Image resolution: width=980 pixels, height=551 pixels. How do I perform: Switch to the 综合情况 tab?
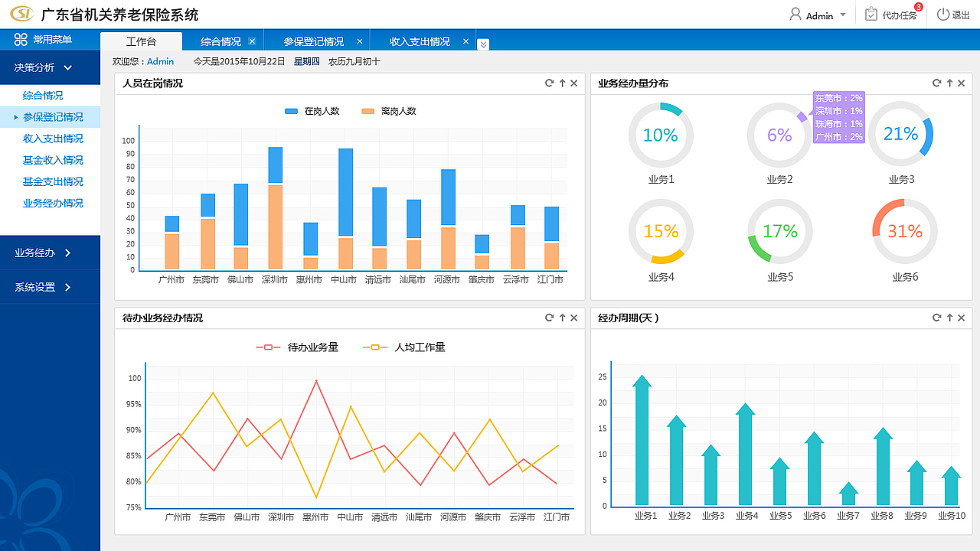(x=220, y=41)
